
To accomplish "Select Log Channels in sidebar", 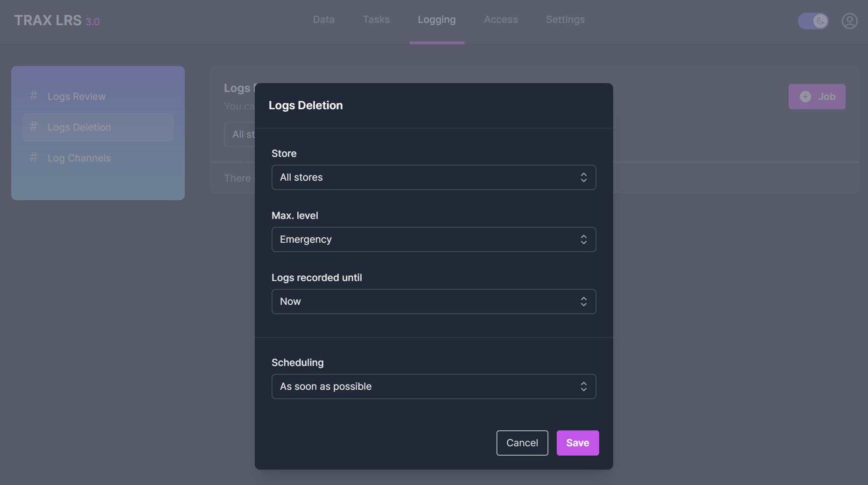I will click(x=79, y=158).
